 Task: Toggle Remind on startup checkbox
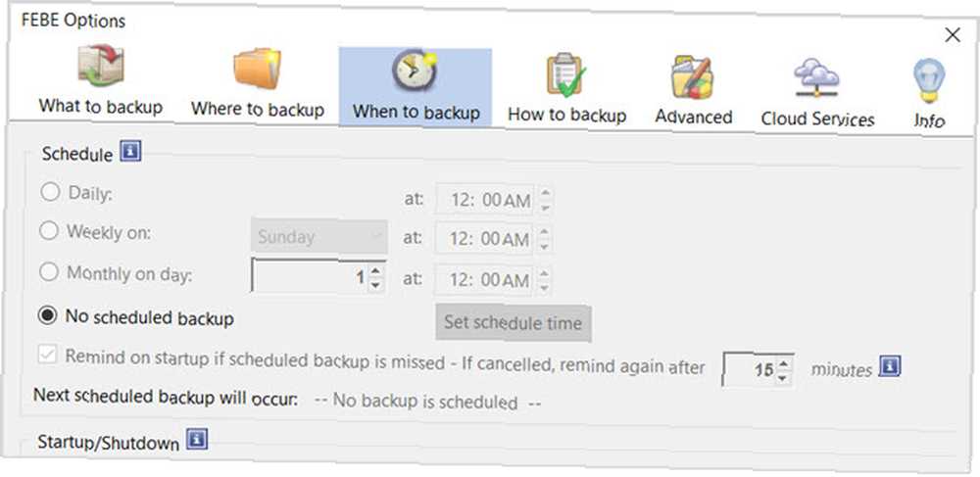point(47,356)
